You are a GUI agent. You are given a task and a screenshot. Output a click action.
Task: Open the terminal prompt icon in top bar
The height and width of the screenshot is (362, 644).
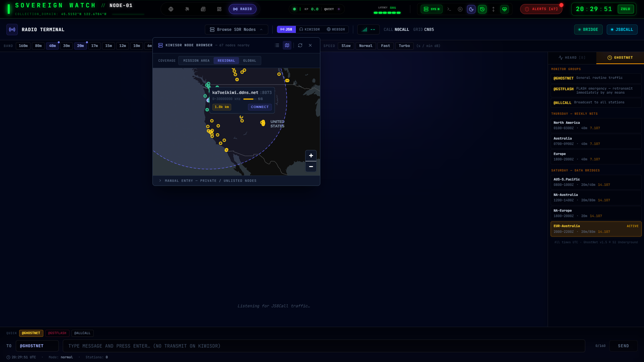tap(449, 9)
